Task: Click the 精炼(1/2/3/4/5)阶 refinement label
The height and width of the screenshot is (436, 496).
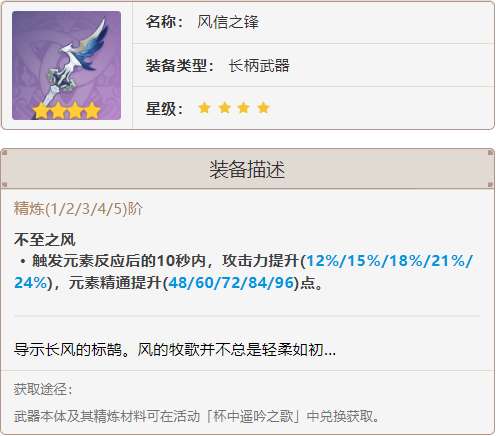Action: (78, 209)
